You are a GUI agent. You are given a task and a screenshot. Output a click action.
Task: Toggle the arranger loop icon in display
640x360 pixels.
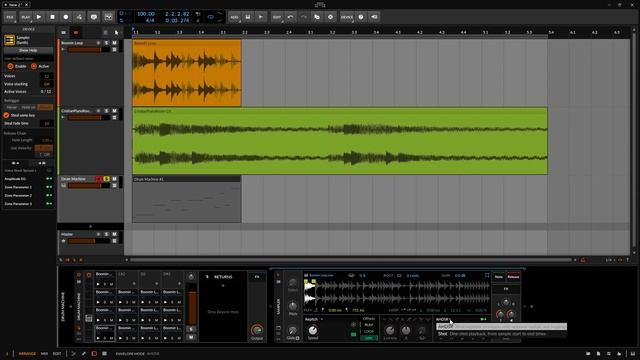210,17
